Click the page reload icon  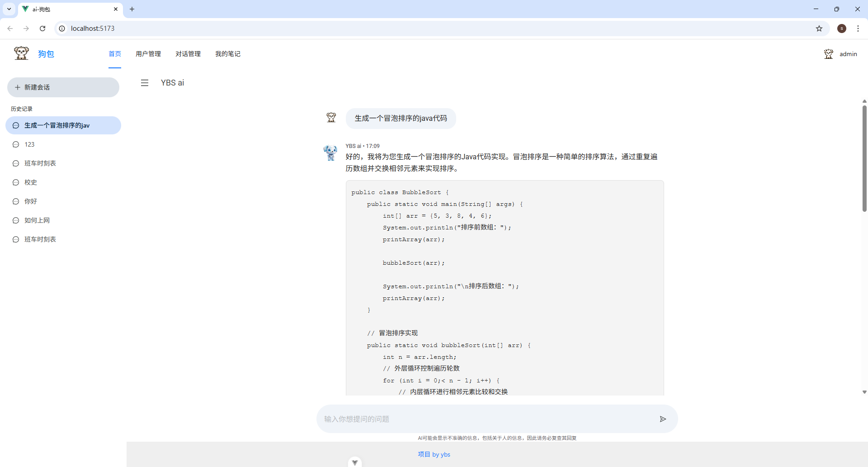click(42, 28)
